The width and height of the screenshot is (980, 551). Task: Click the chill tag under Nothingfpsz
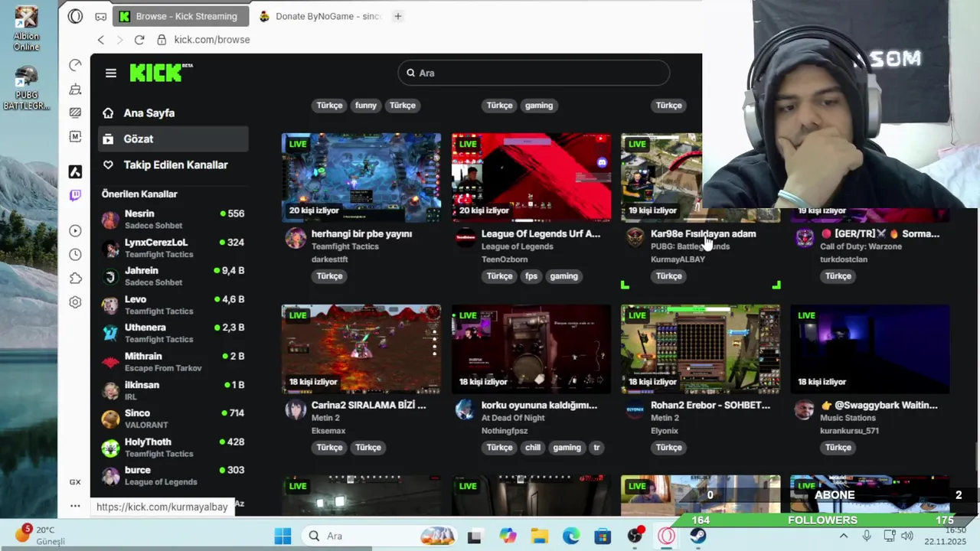[533, 448]
